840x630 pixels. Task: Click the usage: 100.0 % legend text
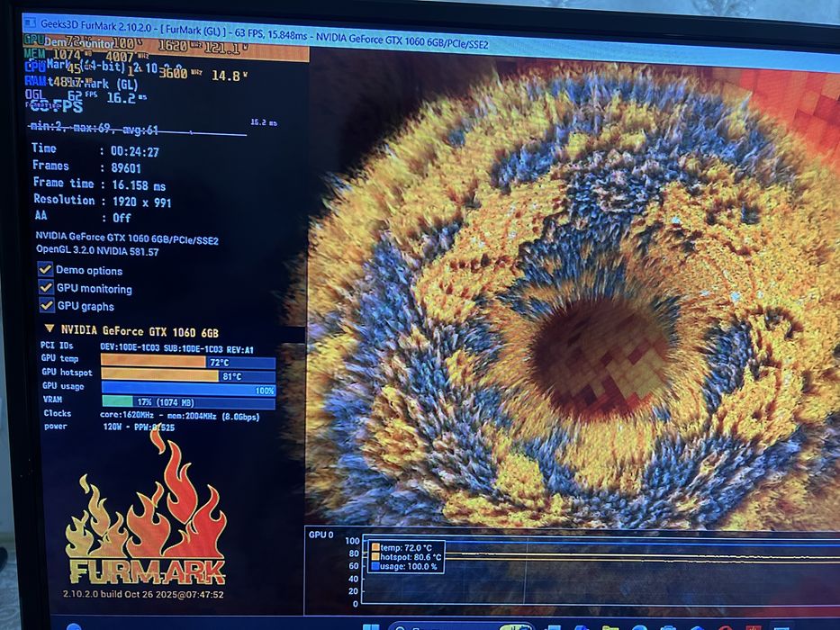[409, 566]
